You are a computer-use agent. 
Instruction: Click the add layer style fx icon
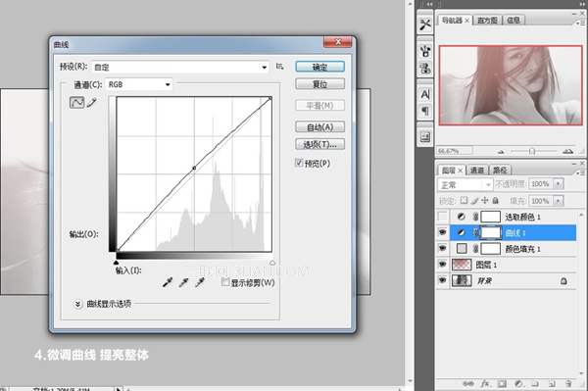coord(485,383)
